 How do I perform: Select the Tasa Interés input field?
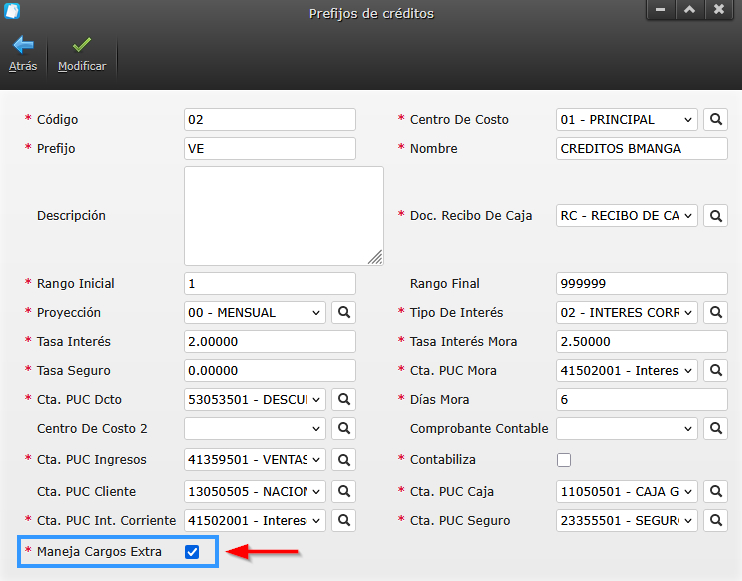pyautogui.click(x=270, y=342)
